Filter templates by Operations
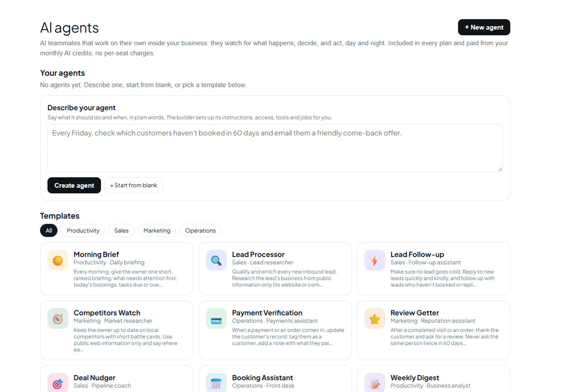566x392 pixels. pyautogui.click(x=200, y=231)
